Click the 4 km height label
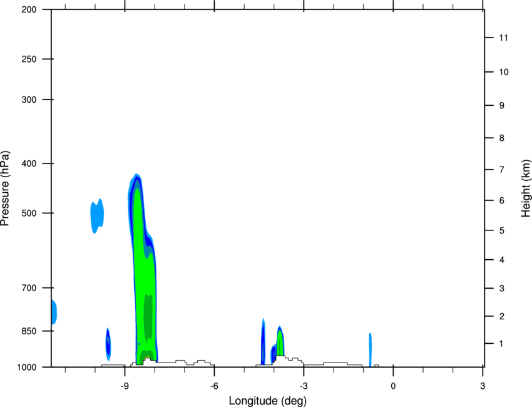Viewport: 532px width, 407px height. [502, 260]
